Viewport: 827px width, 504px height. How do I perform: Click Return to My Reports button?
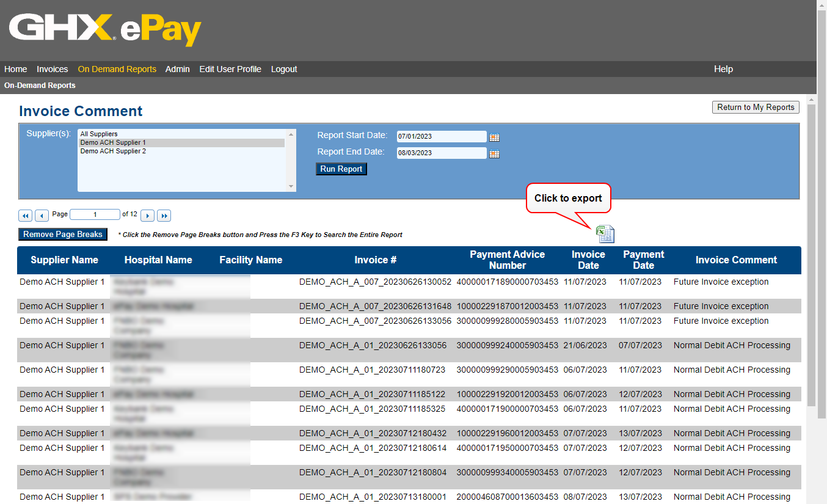click(x=755, y=108)
